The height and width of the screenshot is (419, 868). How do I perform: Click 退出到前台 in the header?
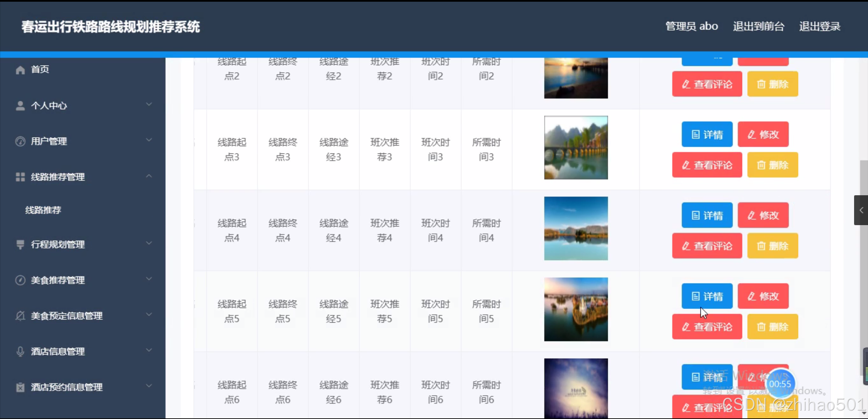[758, 26]
